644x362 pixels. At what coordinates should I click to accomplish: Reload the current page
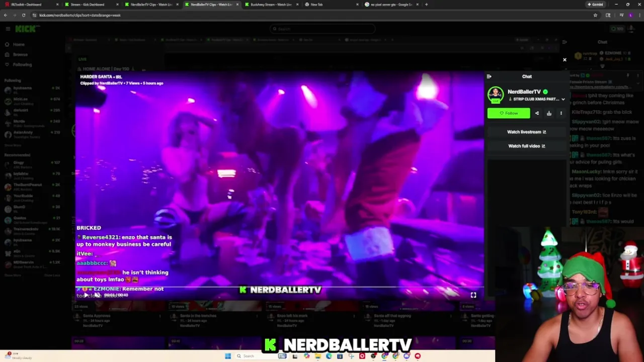23,15
